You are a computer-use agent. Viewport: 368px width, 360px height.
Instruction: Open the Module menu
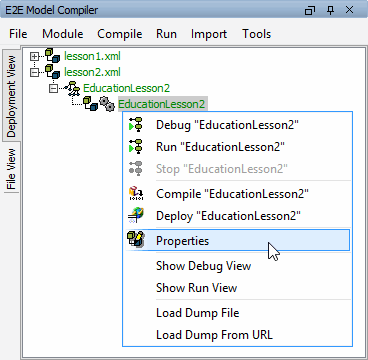point(63,34)
